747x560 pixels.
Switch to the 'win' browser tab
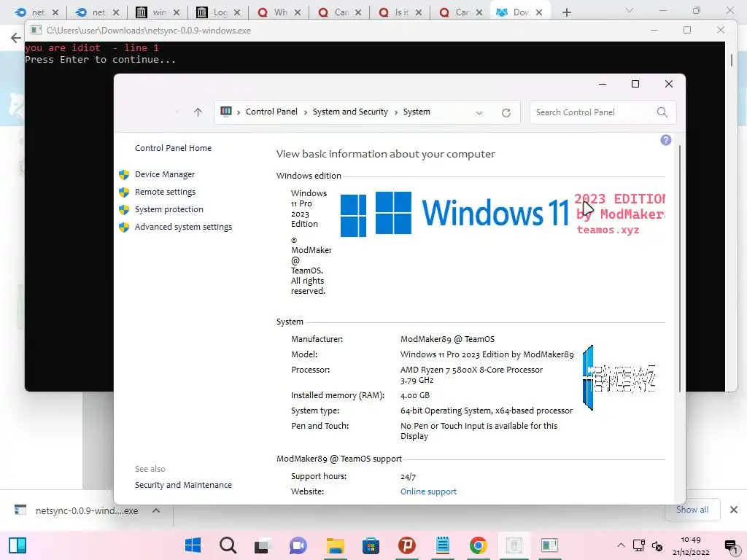[151, 12]
